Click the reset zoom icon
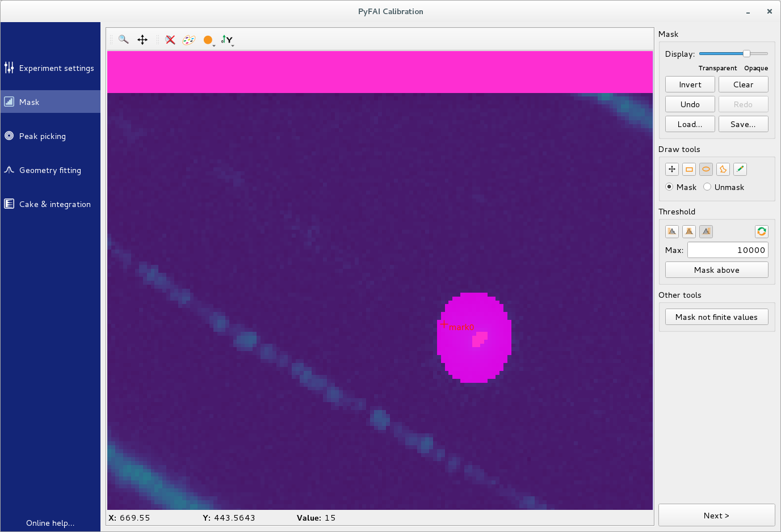Viewport: 781px width, 532px height. pyautogui.click(x=170, y=40)
